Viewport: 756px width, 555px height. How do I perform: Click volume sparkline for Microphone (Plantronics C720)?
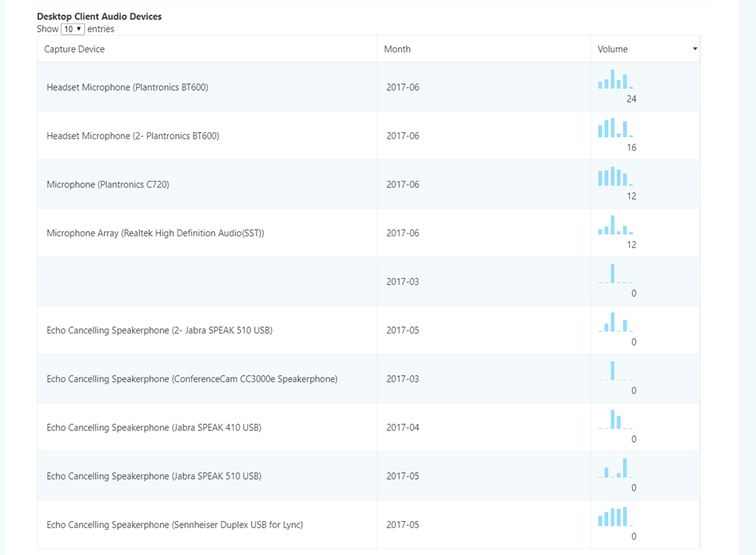(615, 177)
